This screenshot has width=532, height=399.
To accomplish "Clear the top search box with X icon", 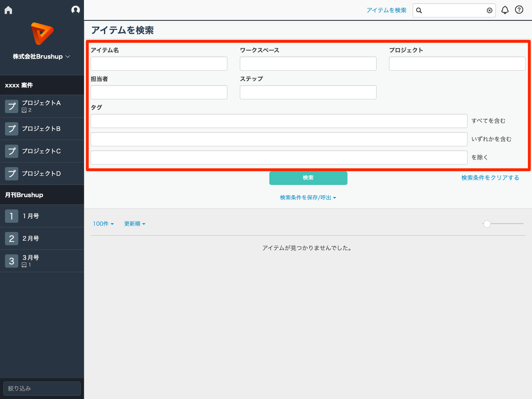I will pos(490,10).
